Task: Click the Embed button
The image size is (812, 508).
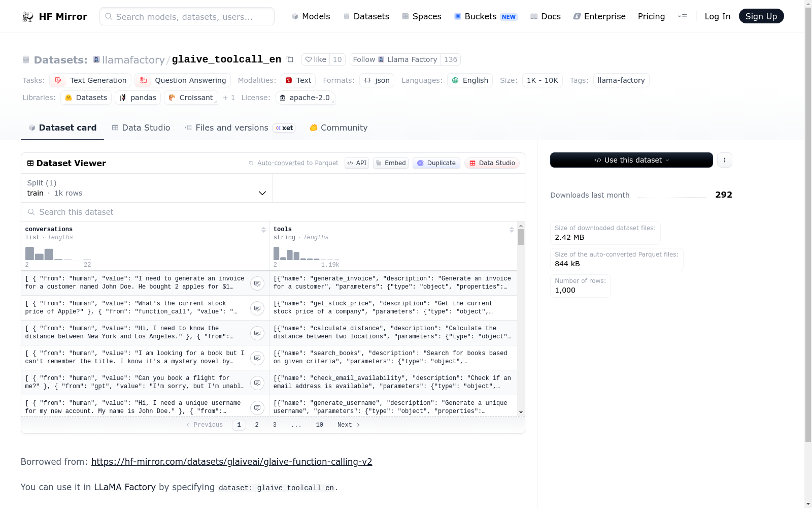Action: pyautogui.click(x=391, y=163)
